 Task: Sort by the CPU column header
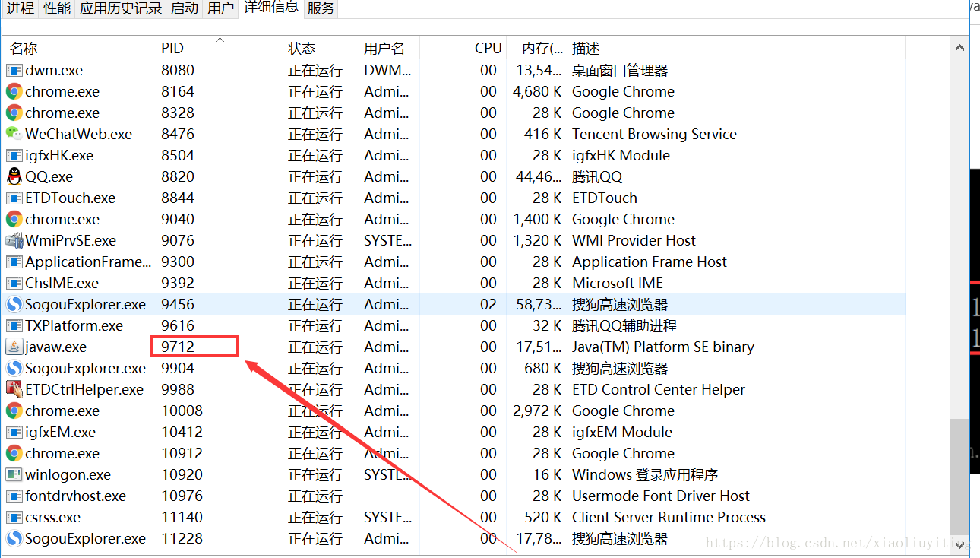click(x=462, y=48)
